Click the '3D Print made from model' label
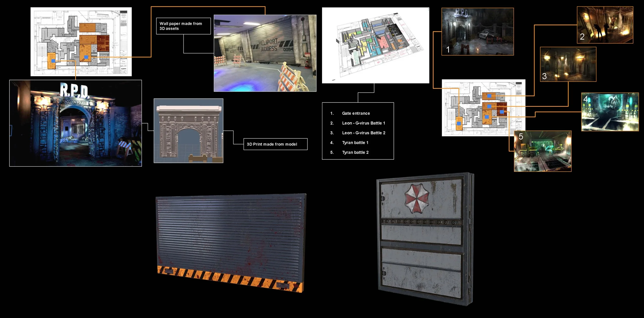644x318 pixels. [275, 144]
